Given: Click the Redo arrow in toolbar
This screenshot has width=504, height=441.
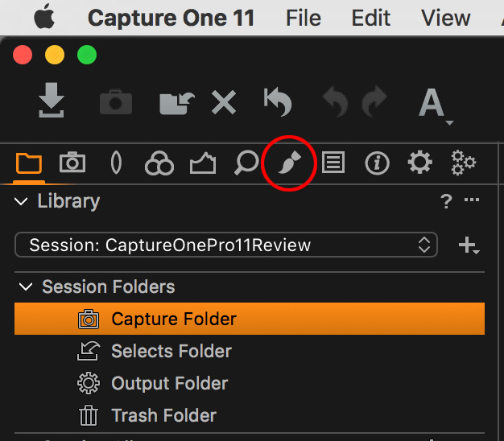Looking at the screenshot, I should click(x=374, y=102).
